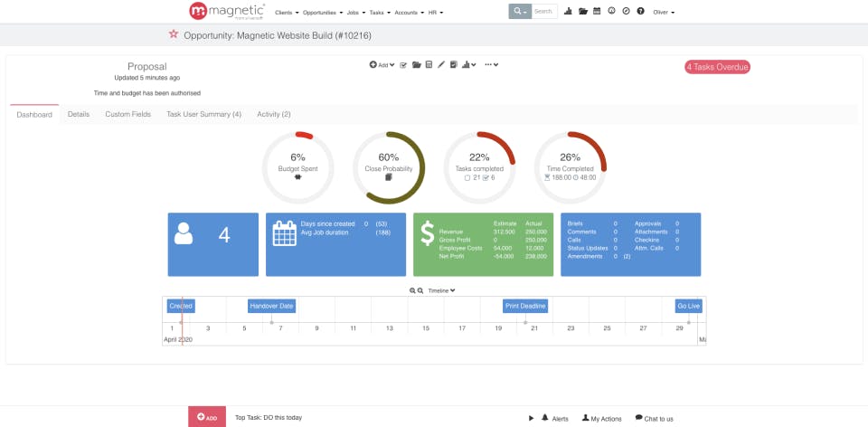The width and height of the screenshot is (868, 427).
Task: Click the pencil edit icon in opportunity toolbar
Action: coord(441,65)
